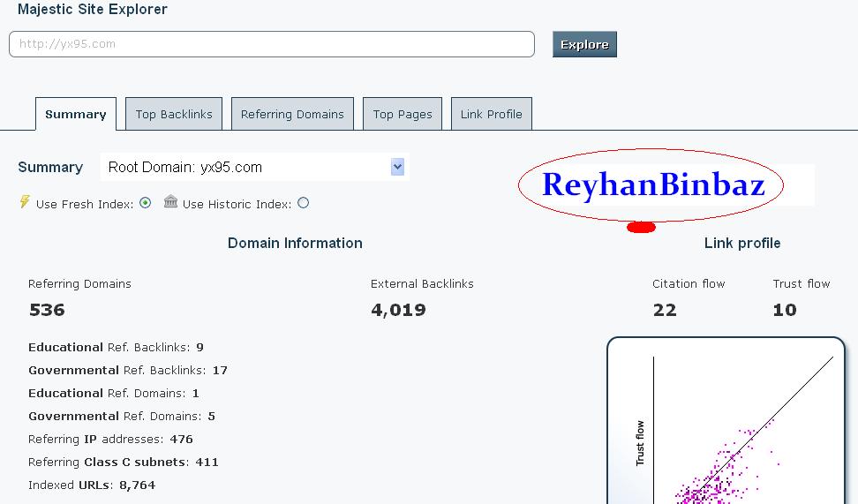The width and height of the screenshot is (858, 504).
Task: Click the Historic Index building icon
Action: pos(170,201)
